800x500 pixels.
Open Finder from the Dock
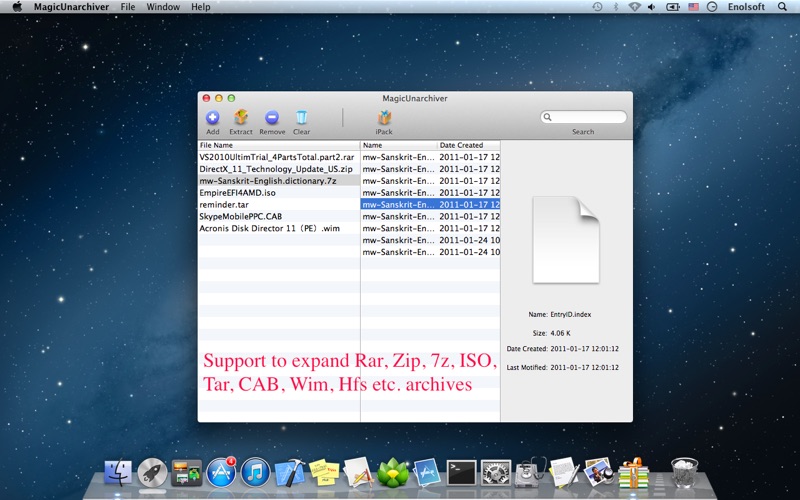tap(118, 472)
